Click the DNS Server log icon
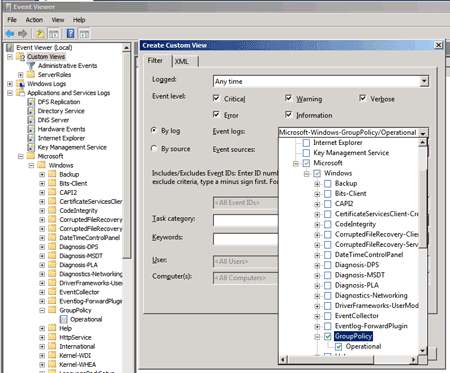 click(31, 120)
